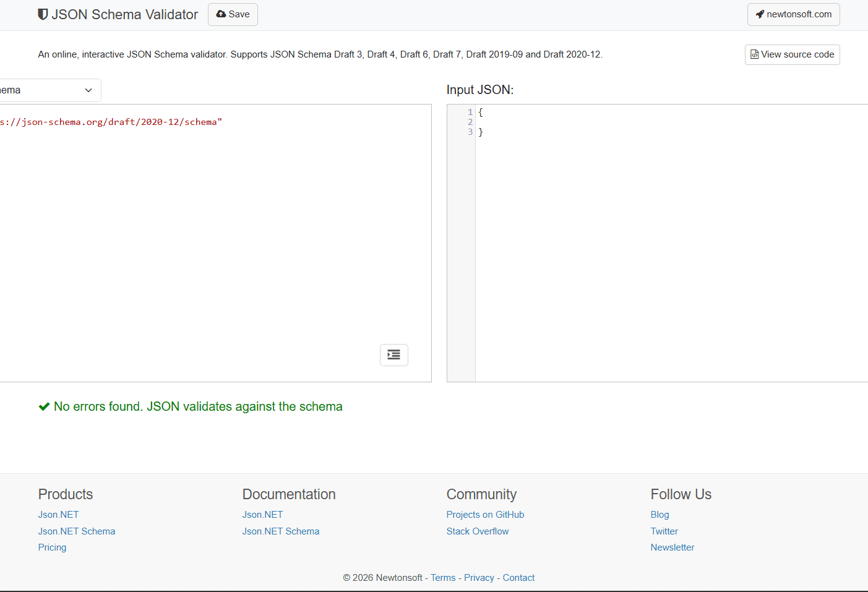The image size is (868, 592).
Task: Click the Community footer heading
Action: [481, 494]
